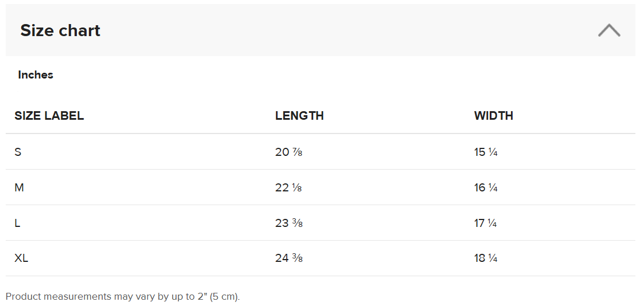Select the XL size row label
The height and width of the screenshot is (306, 644).
21,258
